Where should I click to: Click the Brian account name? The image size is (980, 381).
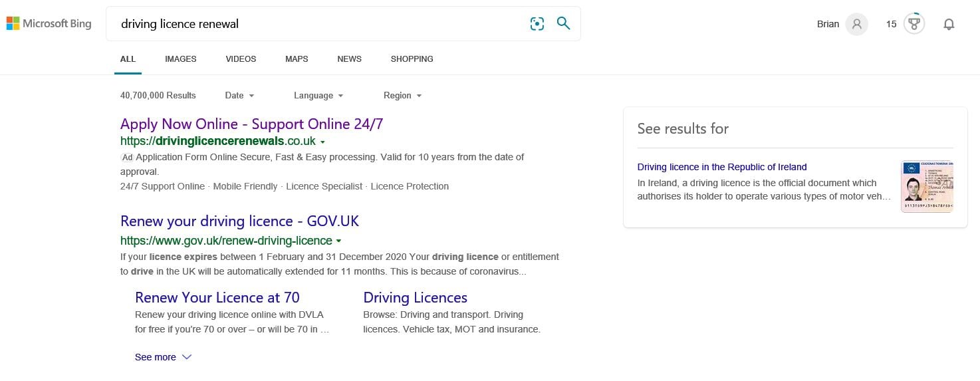828,25
